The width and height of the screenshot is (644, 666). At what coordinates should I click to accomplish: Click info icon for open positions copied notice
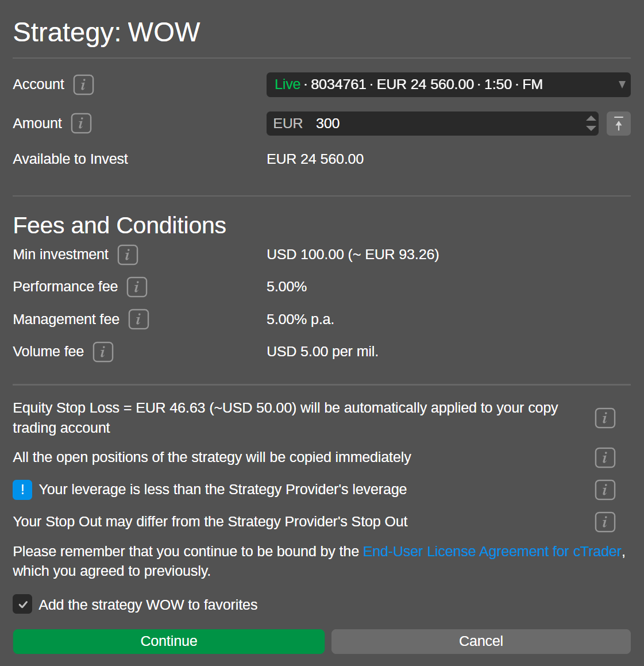coord(604,458)
